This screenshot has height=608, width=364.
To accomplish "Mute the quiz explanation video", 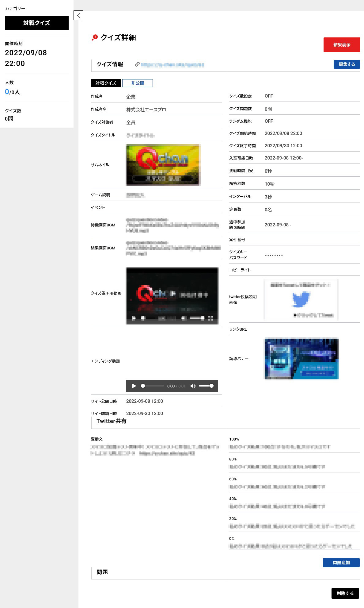I will pos(184,318).
